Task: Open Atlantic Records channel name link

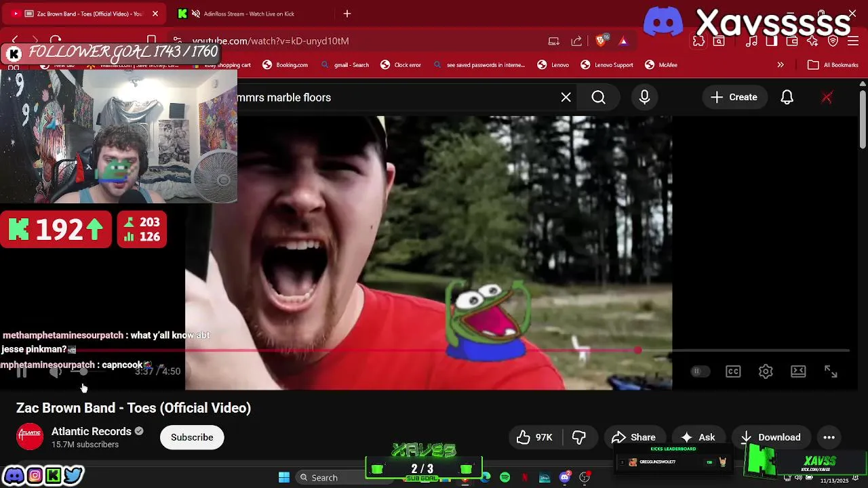Action: click(x=92, y=431)
